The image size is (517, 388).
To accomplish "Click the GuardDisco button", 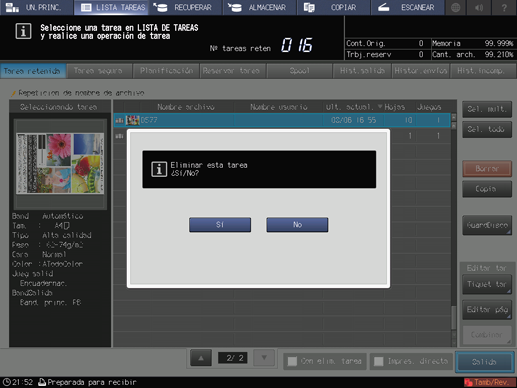I will click(487, 225).
